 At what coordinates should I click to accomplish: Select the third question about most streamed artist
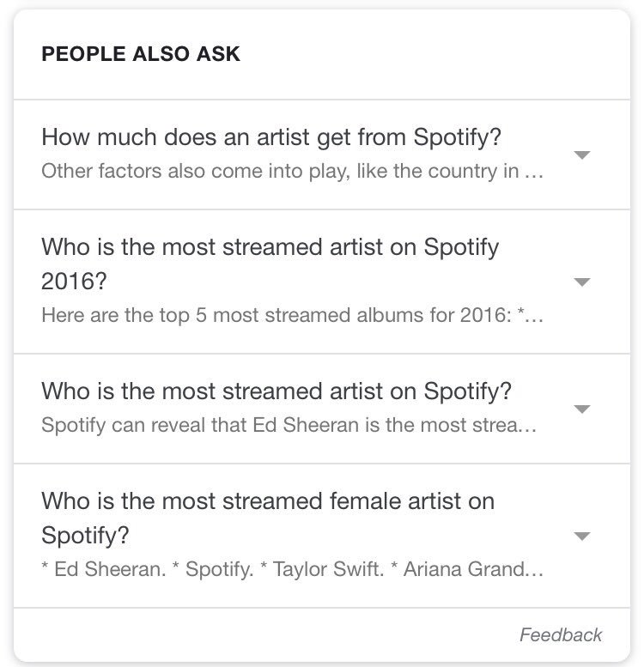point(276,391)
